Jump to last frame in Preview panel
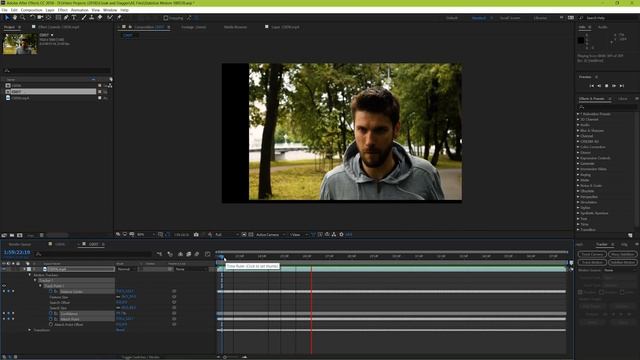Viewport: 640px width, 360px height. point(622,86)
